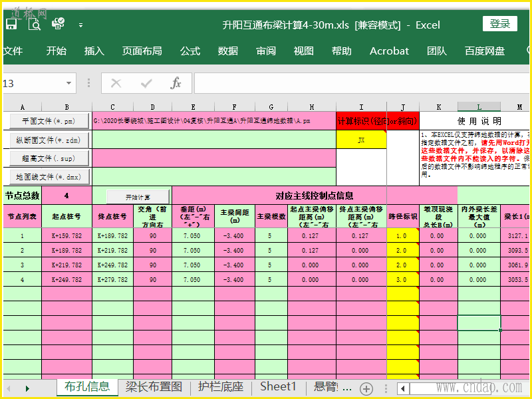Click the horizontal scrollbar left arrow

coord(403,388)
